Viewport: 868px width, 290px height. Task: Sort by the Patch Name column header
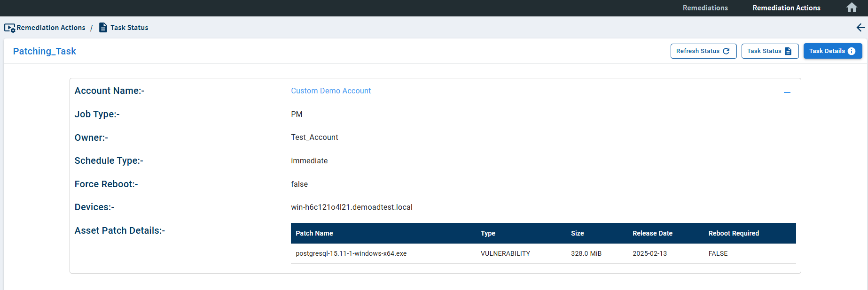(x=314, y=233)
